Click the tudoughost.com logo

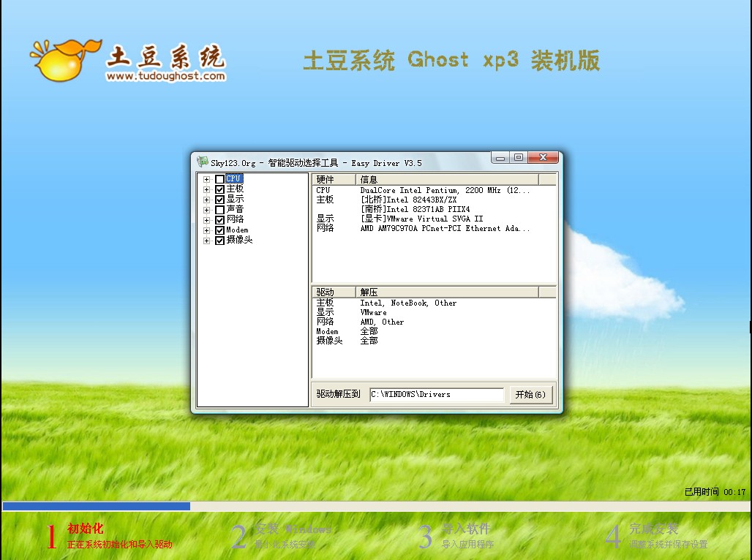coord(129,61)
